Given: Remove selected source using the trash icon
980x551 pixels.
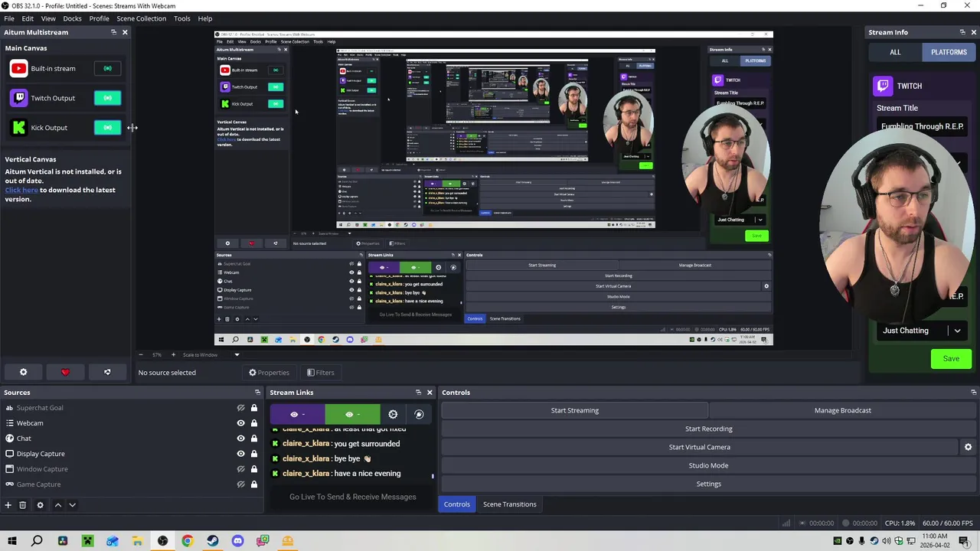Looking at the screenshot, I should [x=22, y=505].
